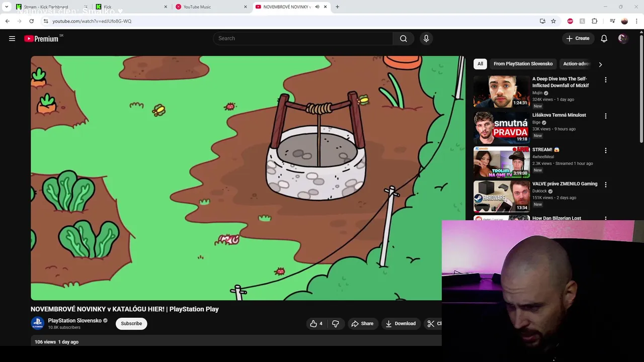This screenshot has width=644, height=362.
Task: Open media controls in Chrome toolbar
Action: [612, 21]
